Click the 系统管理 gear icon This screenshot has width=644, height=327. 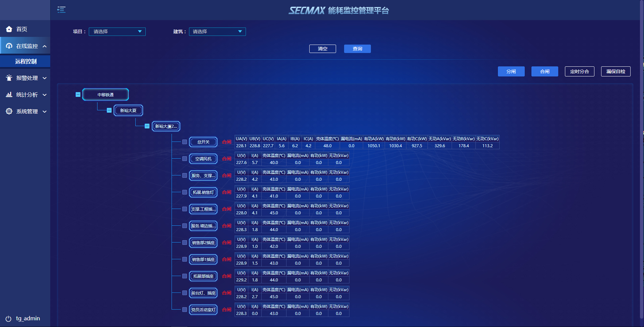click(x=9, y=111)
